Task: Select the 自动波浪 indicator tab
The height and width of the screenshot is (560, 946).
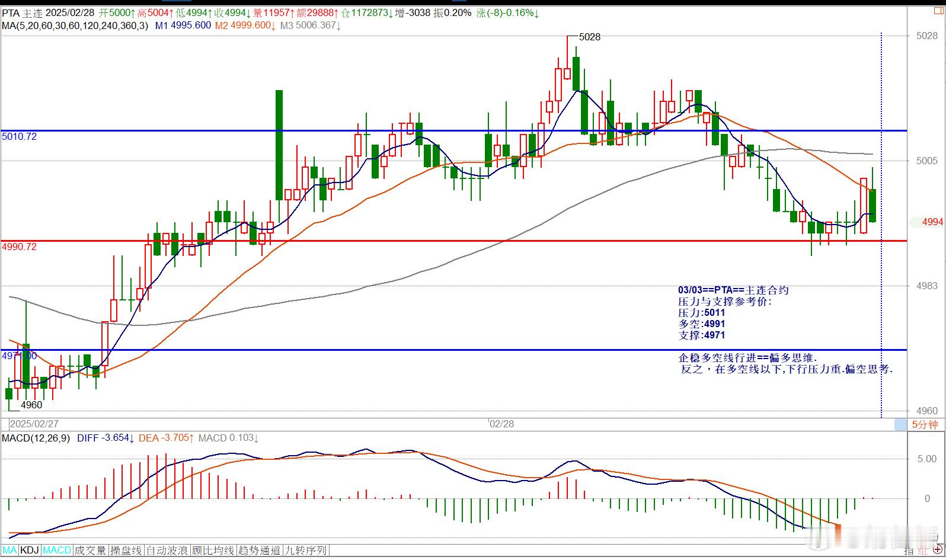Action: 167,551
